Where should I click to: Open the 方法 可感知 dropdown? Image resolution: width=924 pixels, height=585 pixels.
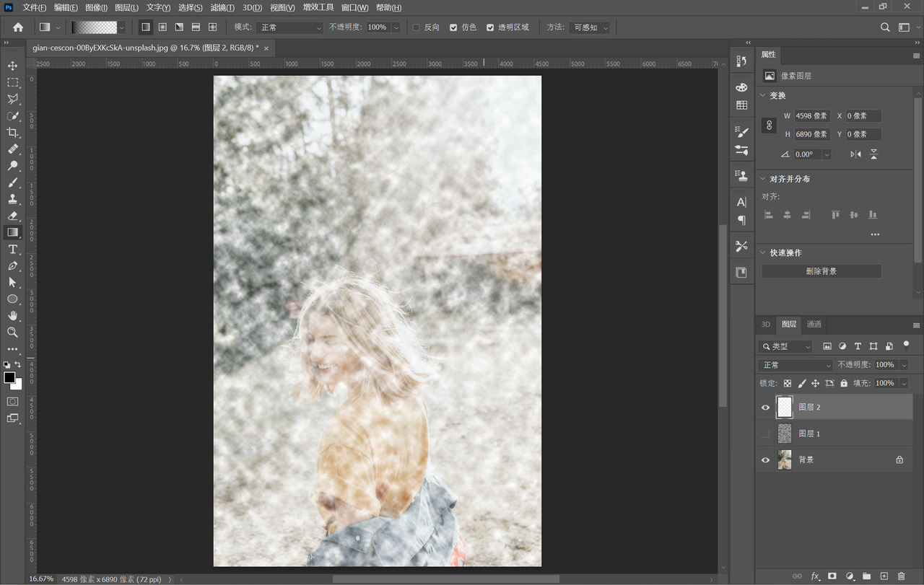(x=589, y=27)
